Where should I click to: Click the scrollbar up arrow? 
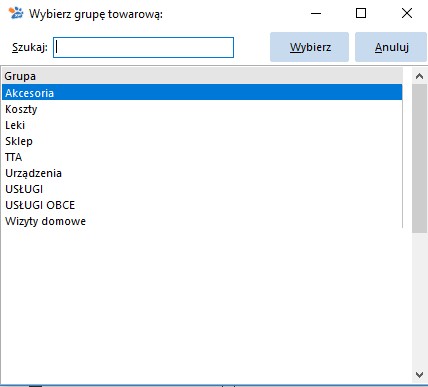[x=419, y=76]
